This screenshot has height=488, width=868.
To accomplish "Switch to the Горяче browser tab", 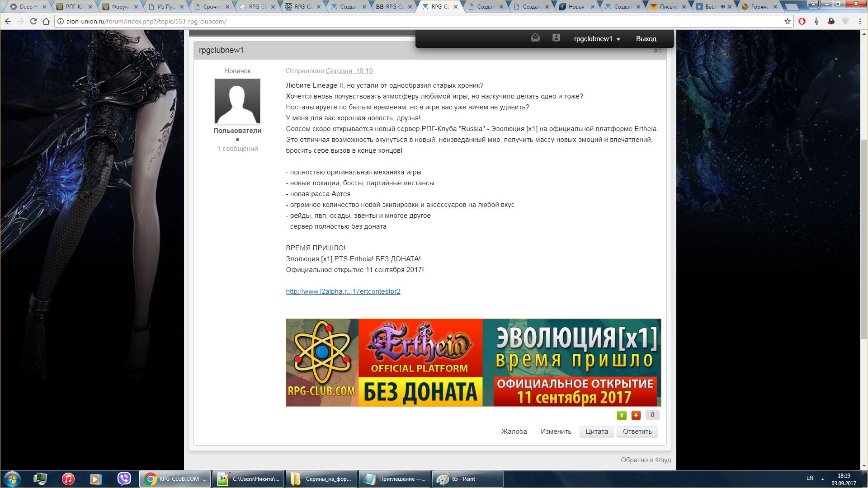I will 759,7.
